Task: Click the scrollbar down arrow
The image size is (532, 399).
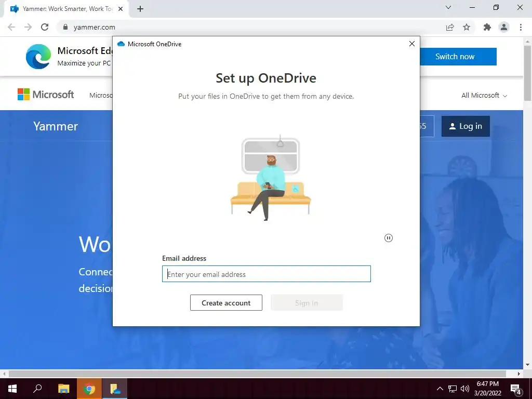Action: [x=527, y=365]
